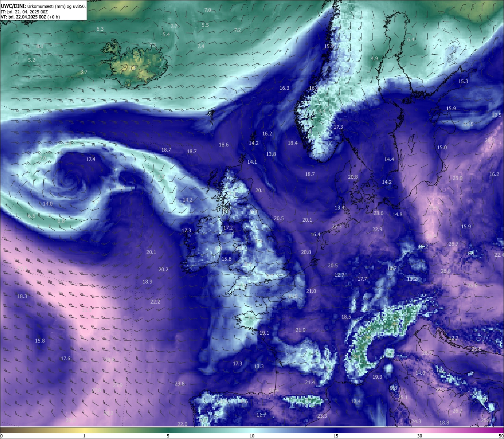Click the 16.3 value label
The height and width of the screenshot is (439, 504).
pos(284,88)
